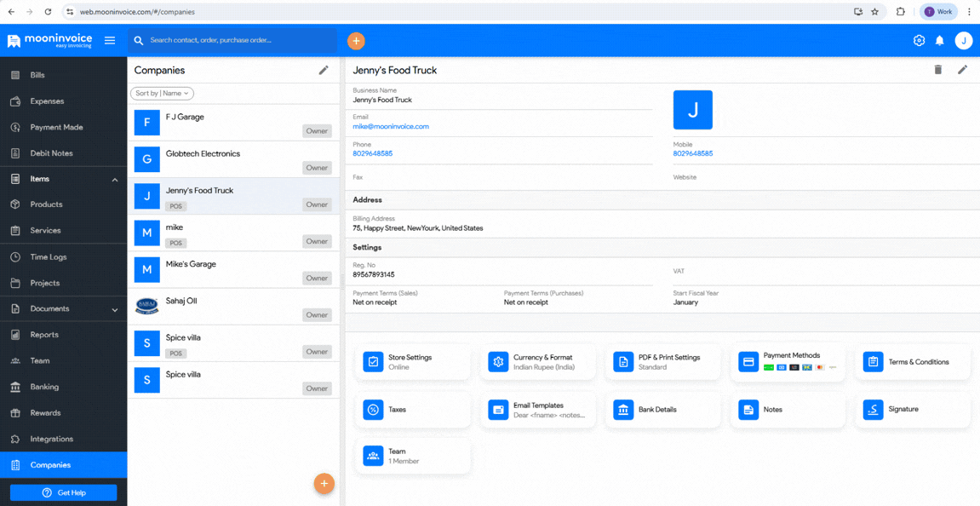The image size is (980, 506).
Task: Open Team in the sidebar
Action: click(63, 360)
